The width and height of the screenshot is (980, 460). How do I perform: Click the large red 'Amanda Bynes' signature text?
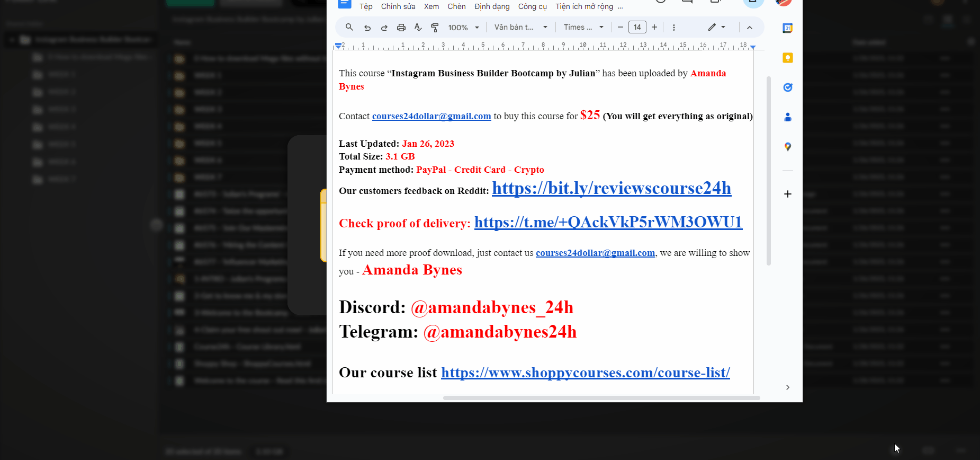point(412,270)
